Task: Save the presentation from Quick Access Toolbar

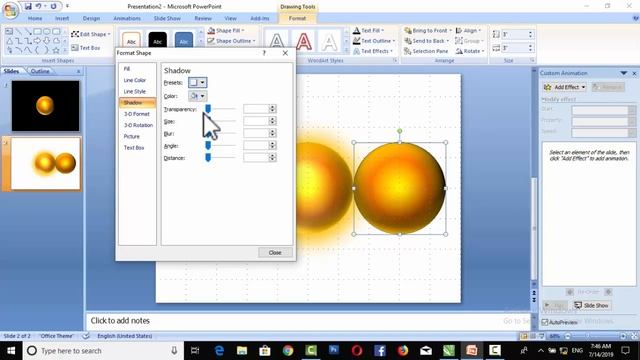Action: coord(28,6)
